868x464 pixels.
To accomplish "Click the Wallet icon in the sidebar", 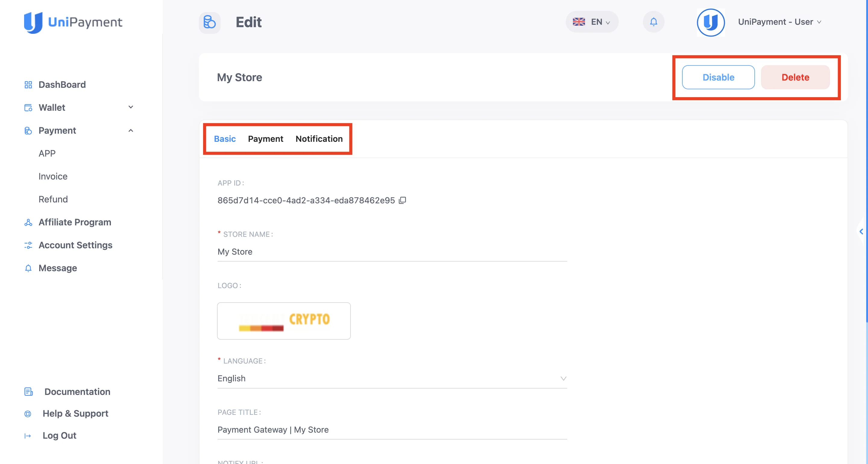I will tap(28, 107).
